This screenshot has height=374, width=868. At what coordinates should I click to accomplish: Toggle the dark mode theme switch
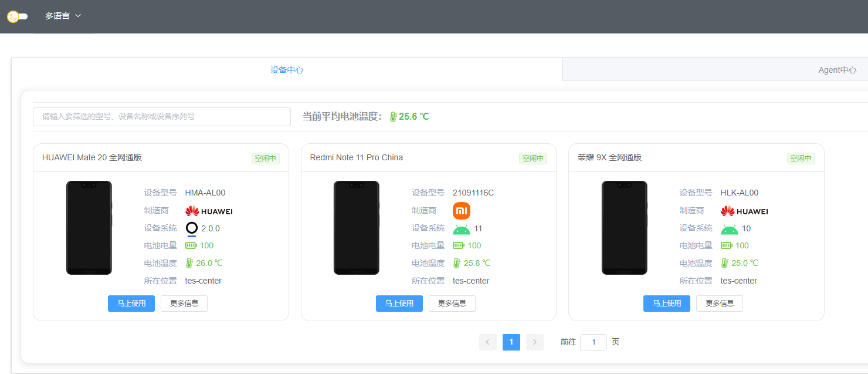tap(18, 16)
